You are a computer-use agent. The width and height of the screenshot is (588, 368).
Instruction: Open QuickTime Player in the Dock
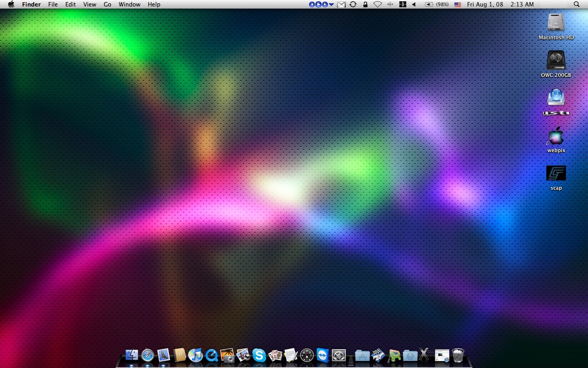click(x=212, y=355)
